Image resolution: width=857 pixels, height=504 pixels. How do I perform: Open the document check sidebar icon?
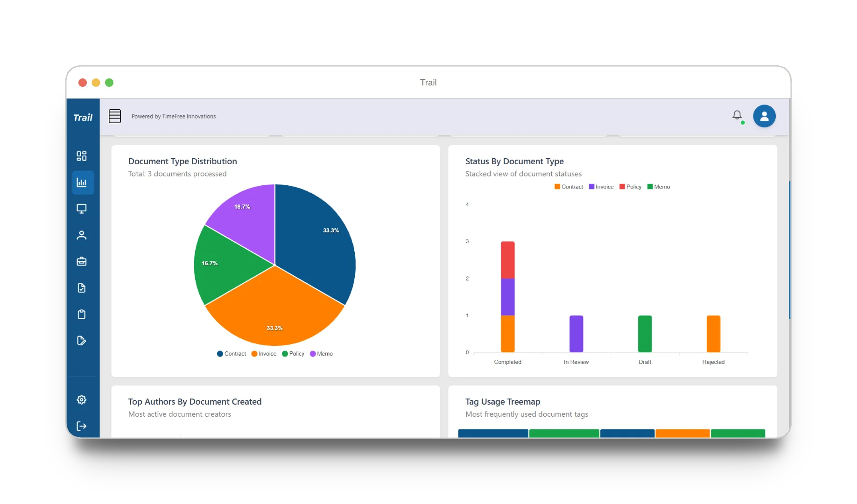(x=82, y=288)
